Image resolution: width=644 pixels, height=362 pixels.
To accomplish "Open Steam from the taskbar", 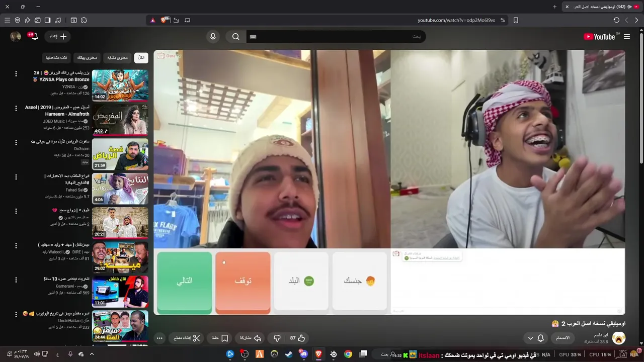I will [289, 354].
